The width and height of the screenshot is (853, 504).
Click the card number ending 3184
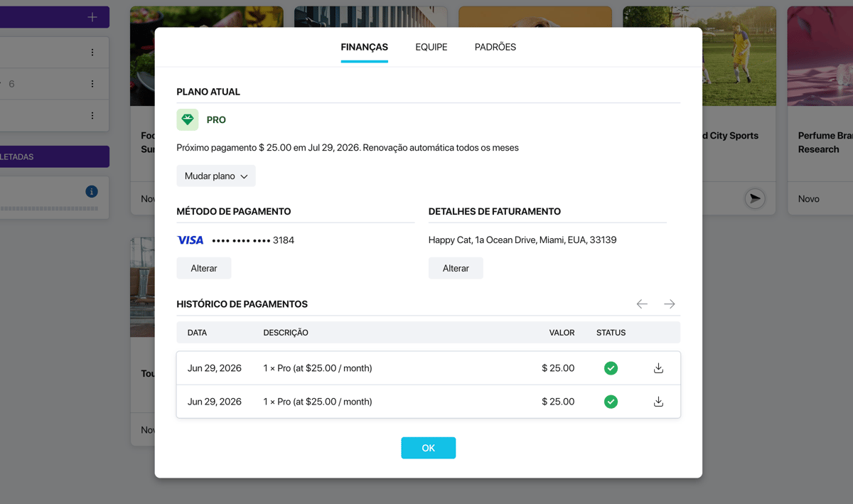[x=253, y=240]
